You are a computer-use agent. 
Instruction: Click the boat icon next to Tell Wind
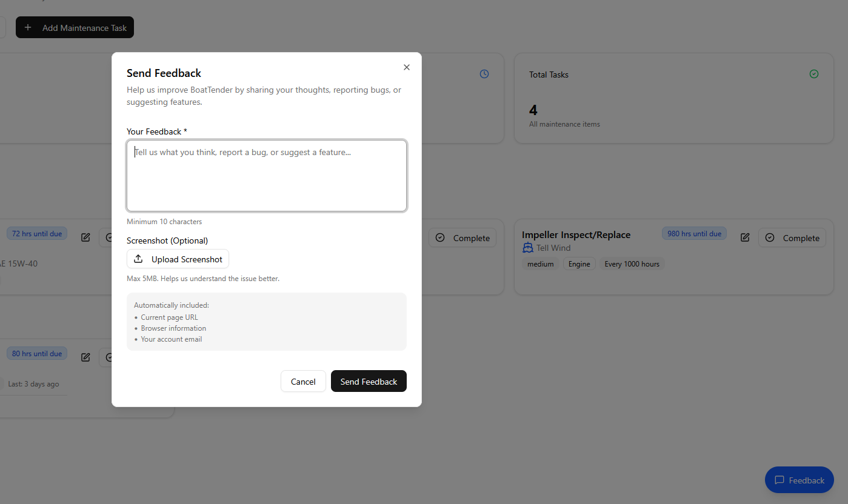(x=528, y=248)
